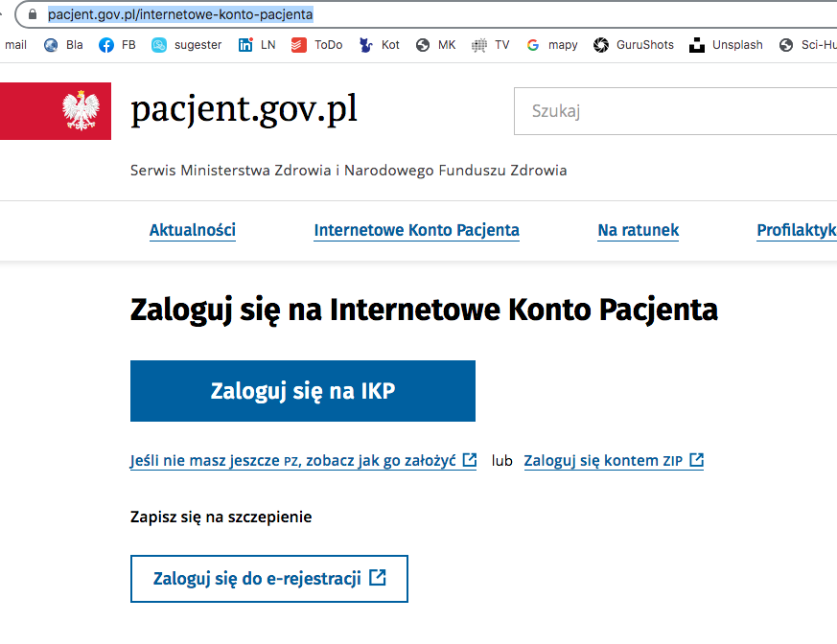The height and width of the screenshot is (644, 837).
Task: Click 'Zaloguj się do e-rejestracji' button
Action: point(269,579)
